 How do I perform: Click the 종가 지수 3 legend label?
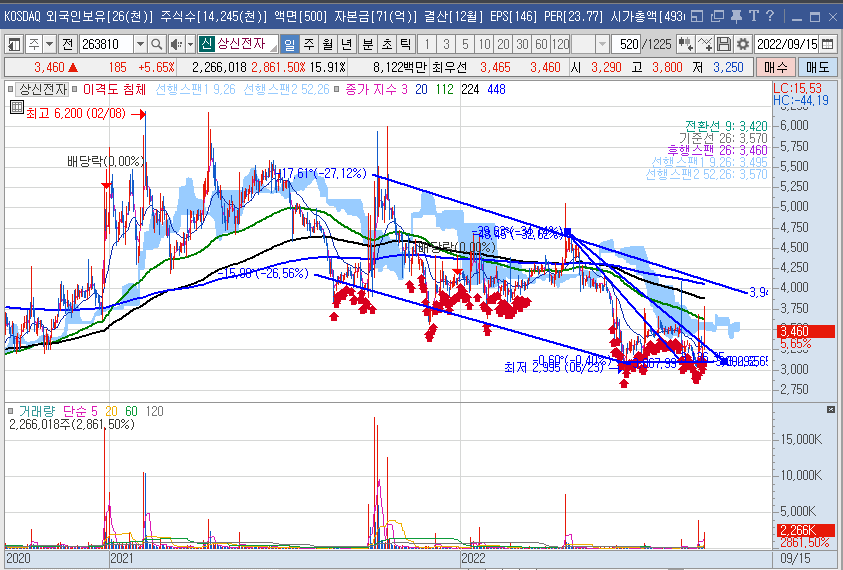[x=376, y=89]
